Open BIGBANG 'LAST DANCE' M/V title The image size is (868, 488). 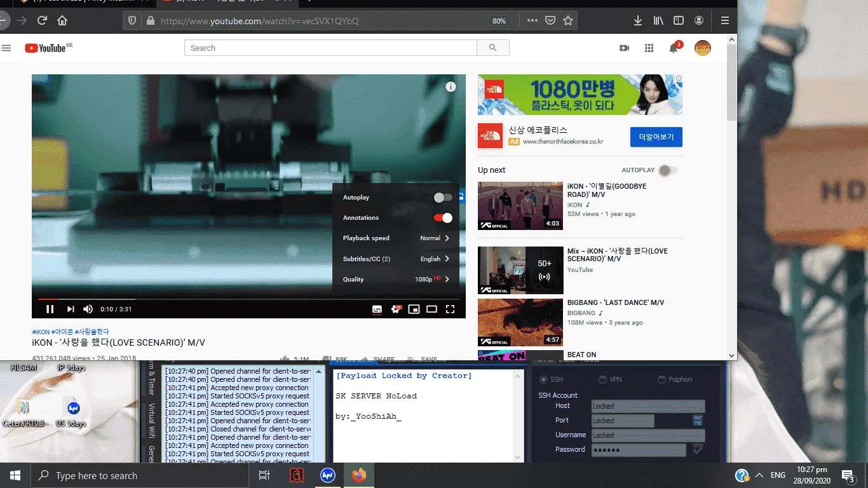[x=616, y=303]
